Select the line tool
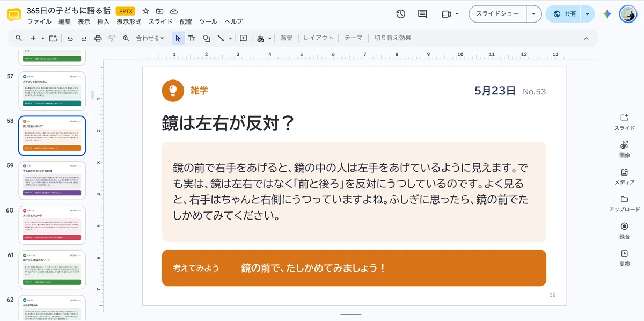The width and height of the screenshot is (644, 321). click(221, 38)
